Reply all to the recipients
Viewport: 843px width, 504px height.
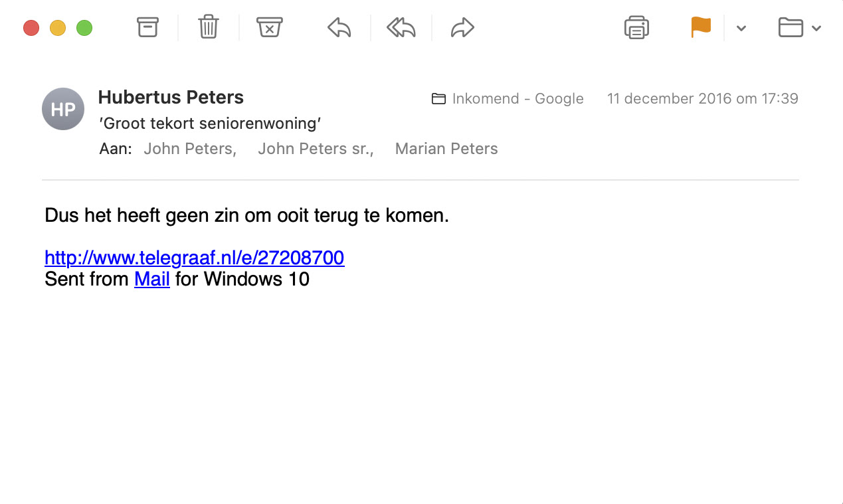(x=401, y=27)
